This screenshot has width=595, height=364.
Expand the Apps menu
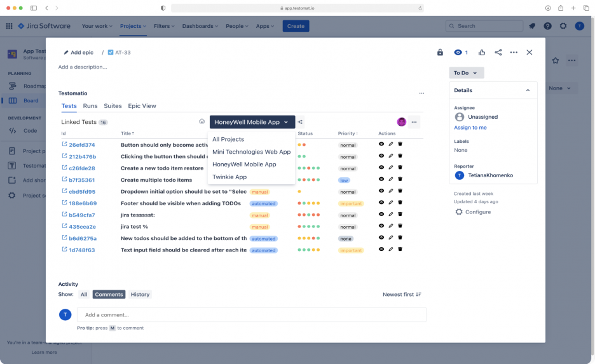click(265, 26)
